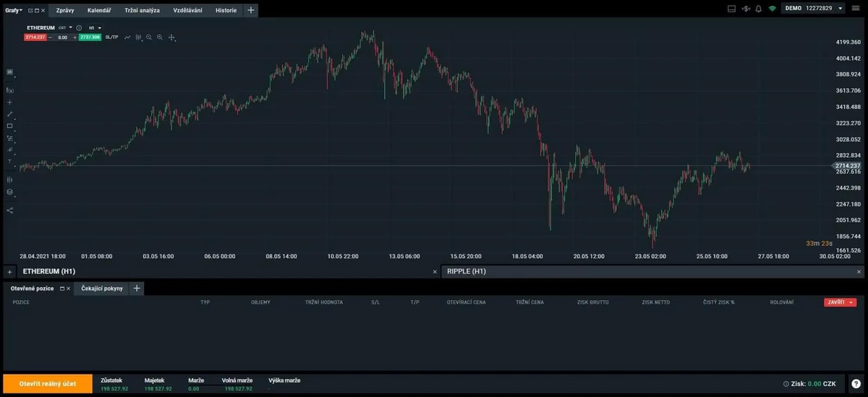Viewport: 868px width, 397px height.
Task: Toggle SL/TP settings
Action: coord(111,37)
